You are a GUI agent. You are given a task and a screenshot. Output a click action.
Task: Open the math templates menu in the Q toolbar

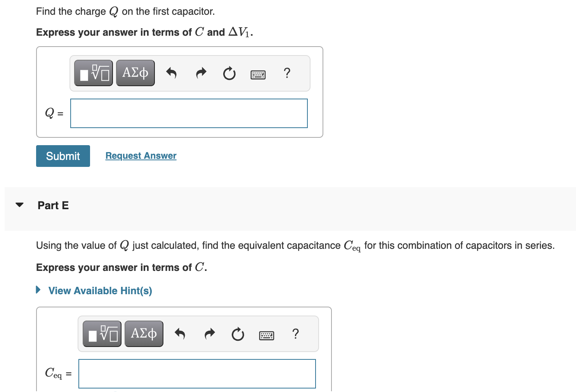point(93,73)
